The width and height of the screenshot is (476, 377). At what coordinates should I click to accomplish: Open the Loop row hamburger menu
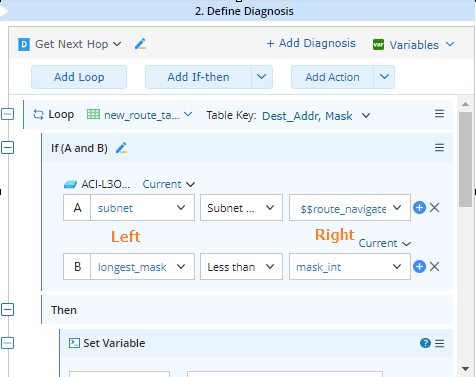pos(439,114)
